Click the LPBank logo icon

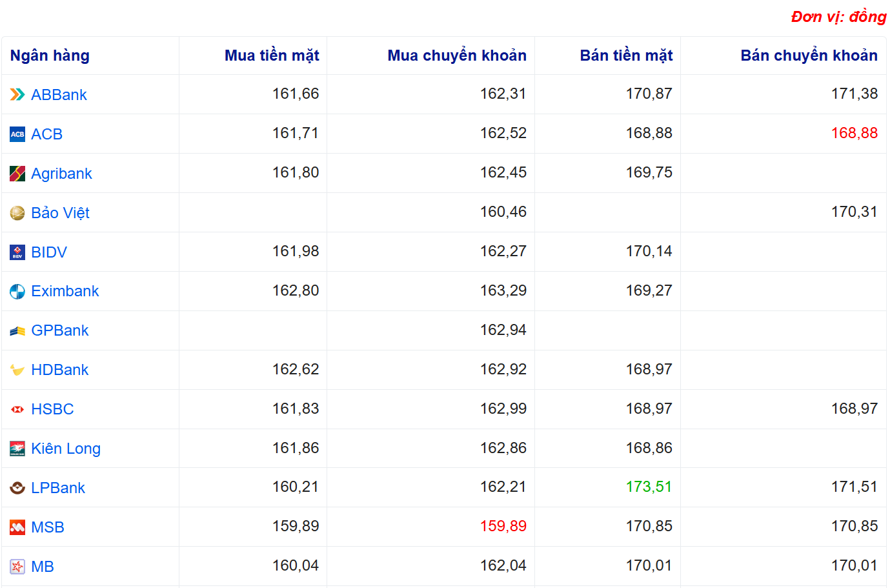click(x=17, y=488)
